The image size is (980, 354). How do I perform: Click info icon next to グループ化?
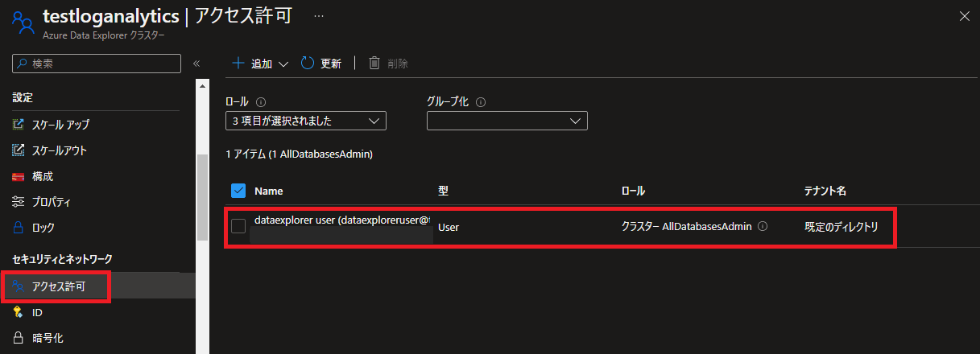pos(481,103)
